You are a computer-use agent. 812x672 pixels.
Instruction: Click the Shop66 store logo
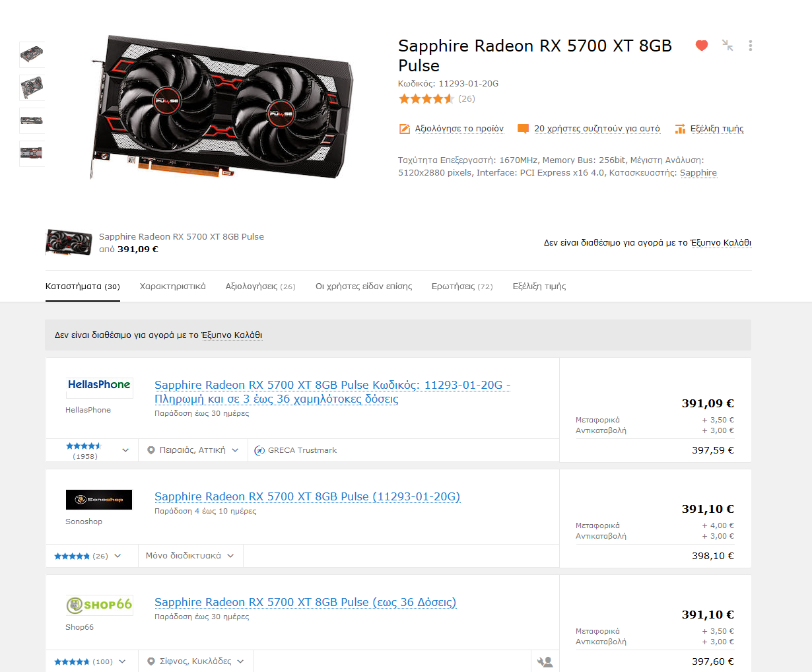click(x=99, y=605)
